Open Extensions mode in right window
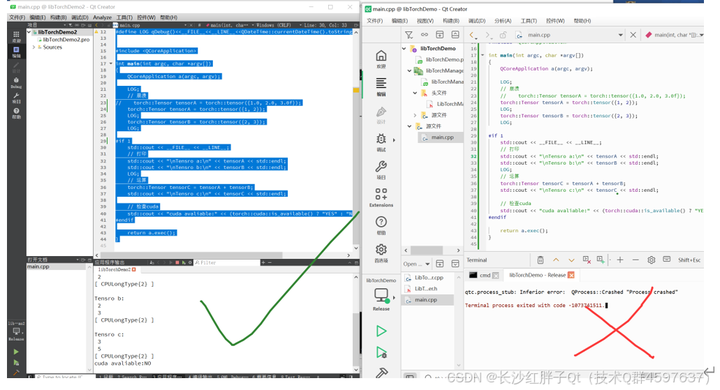 click(x=381, y=198)
